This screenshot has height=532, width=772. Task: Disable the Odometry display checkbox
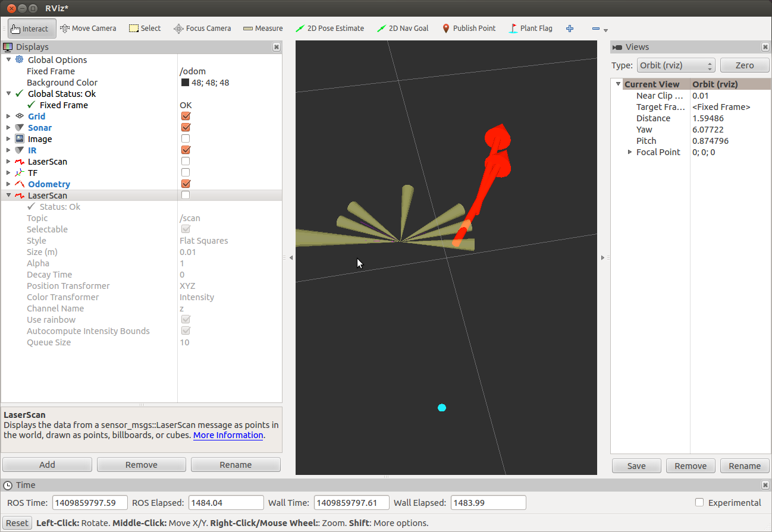[x=186, y=184]
